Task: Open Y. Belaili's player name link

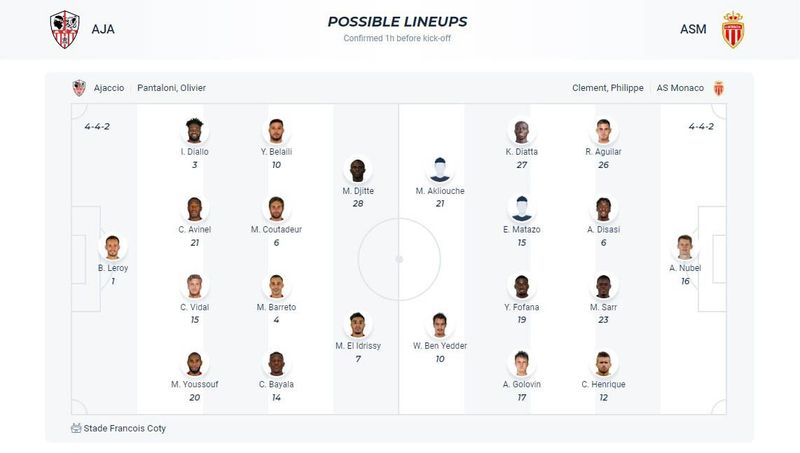Action: point(276,152)
